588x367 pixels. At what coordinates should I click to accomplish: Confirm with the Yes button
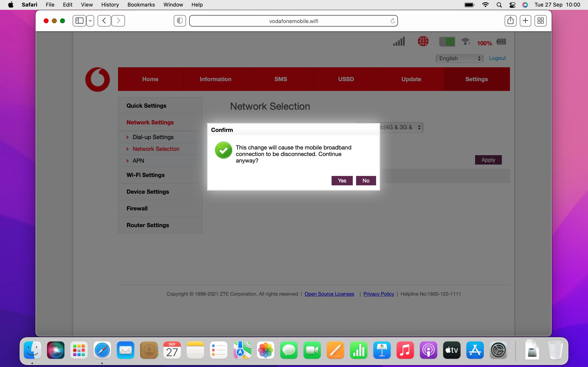pos(342,181)
